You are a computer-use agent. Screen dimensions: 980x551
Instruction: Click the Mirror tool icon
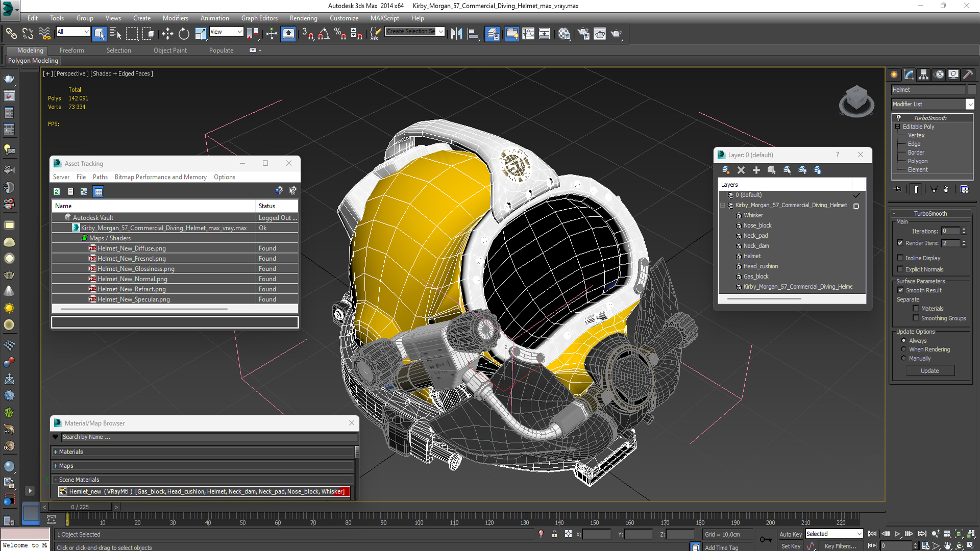tap(456, 34)
